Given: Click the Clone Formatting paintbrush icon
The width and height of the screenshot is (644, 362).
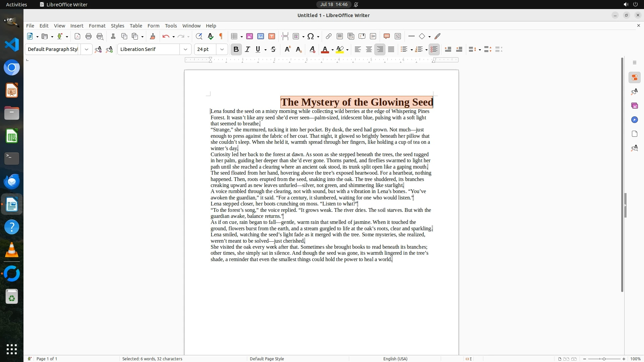Looking at the screenshot, I should click(153, 36).
